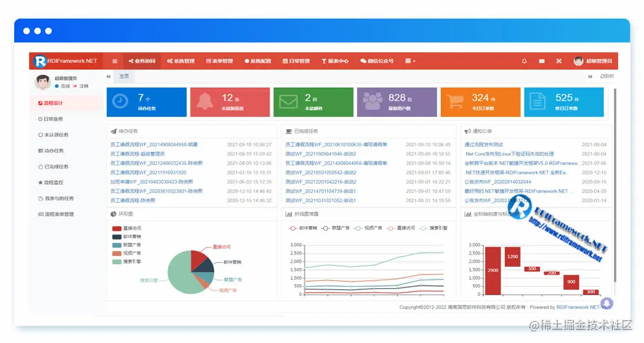
Task: Click the pie icon in 环形图 panel header
Action: (x=114, y=214)
